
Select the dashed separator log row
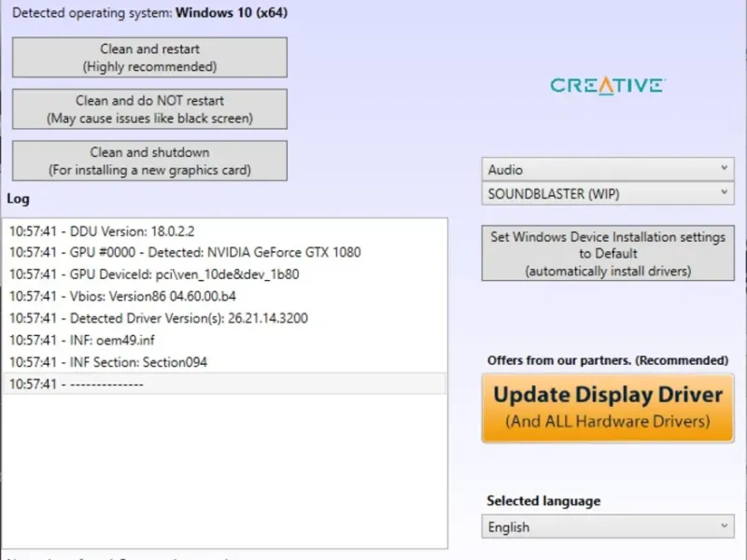tap(224, 384)
